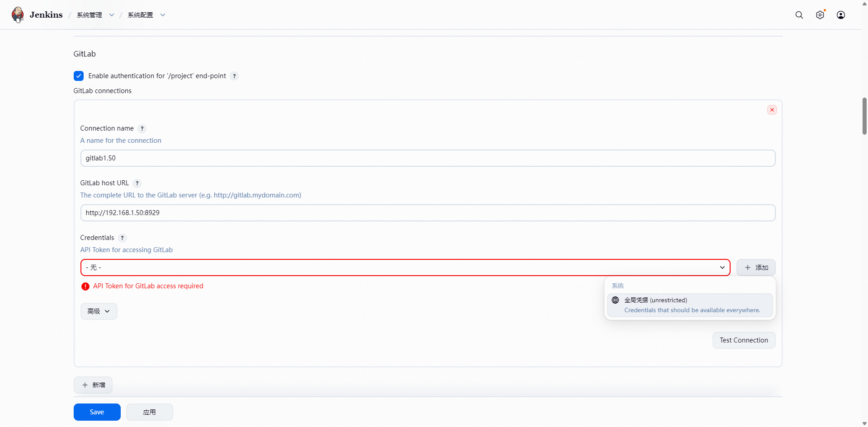868x427 pixels.
Task: Click the globe icon for global credentials
Action: click(615, 300)
